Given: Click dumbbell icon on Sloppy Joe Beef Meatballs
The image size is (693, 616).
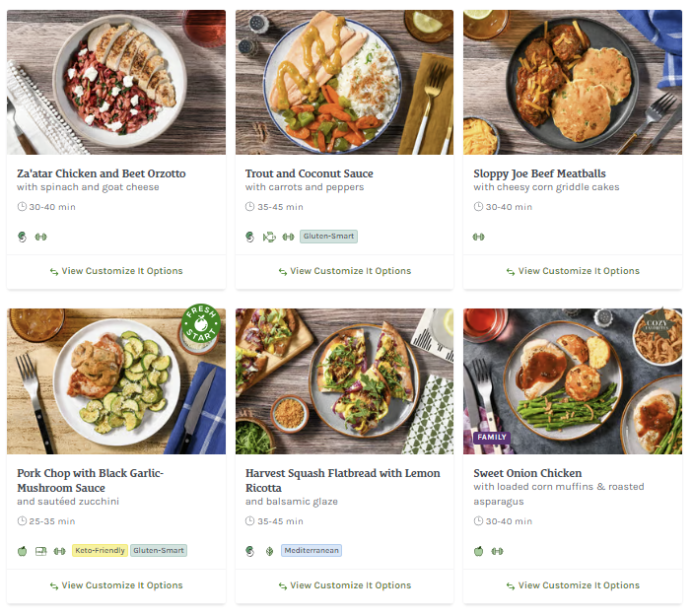Looking at the screenshot, I should pos(479,237).
